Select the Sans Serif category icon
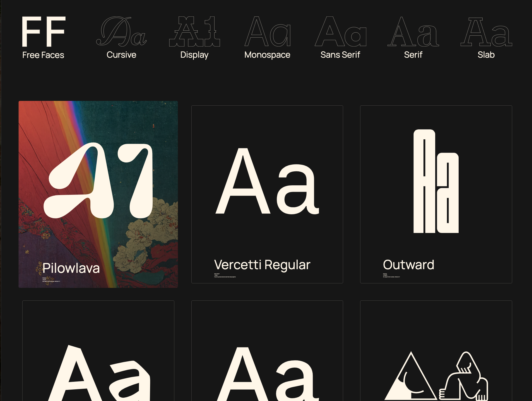532x401 pixels. [x=341, y=32]
